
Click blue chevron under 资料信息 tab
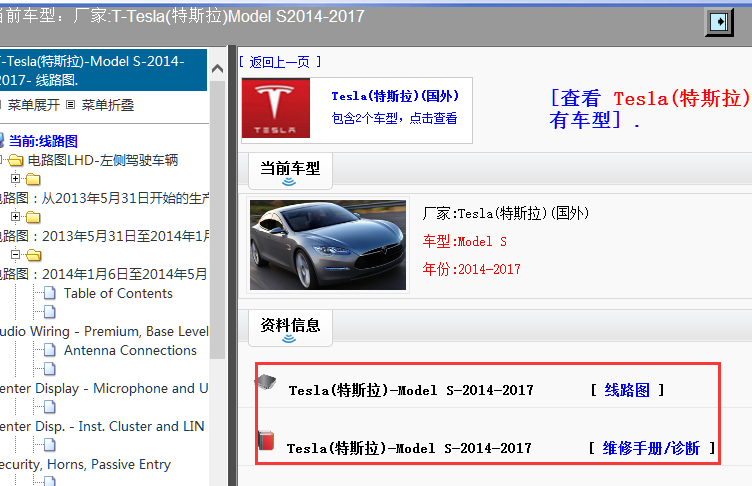point(289,339)
